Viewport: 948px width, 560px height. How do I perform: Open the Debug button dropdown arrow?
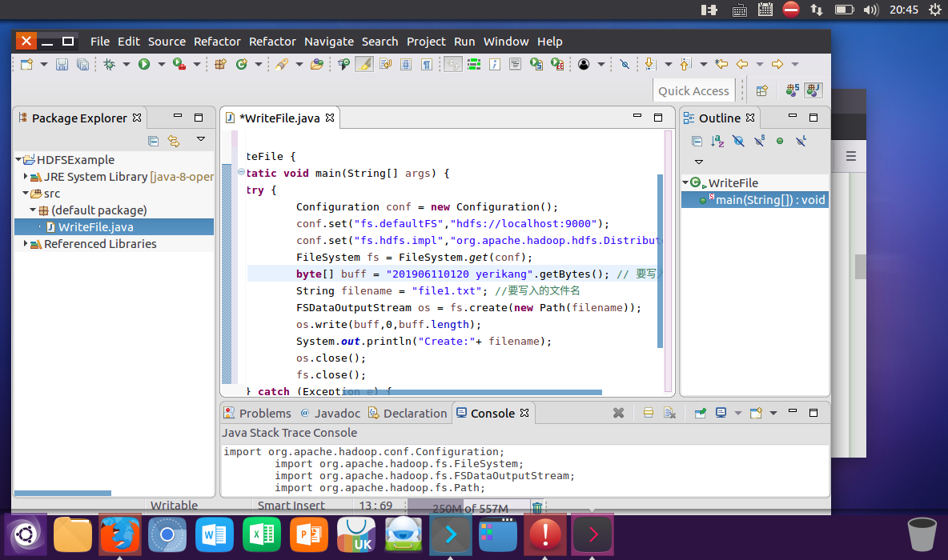coord(126,64)
